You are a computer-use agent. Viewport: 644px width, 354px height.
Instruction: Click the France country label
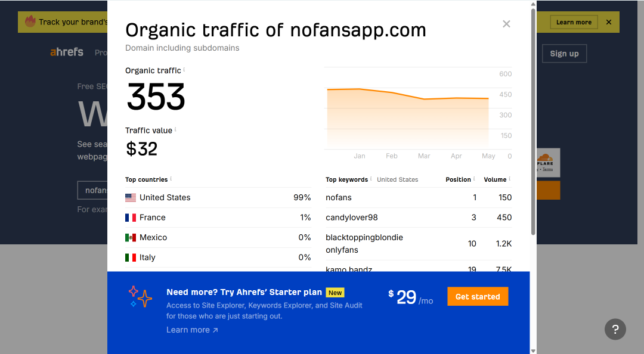[153, 218]
